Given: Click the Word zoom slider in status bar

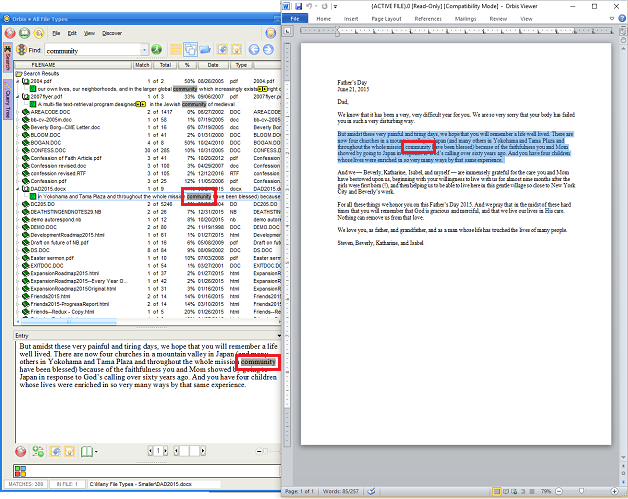Looking at the screenshot, I should coord(580,492).
